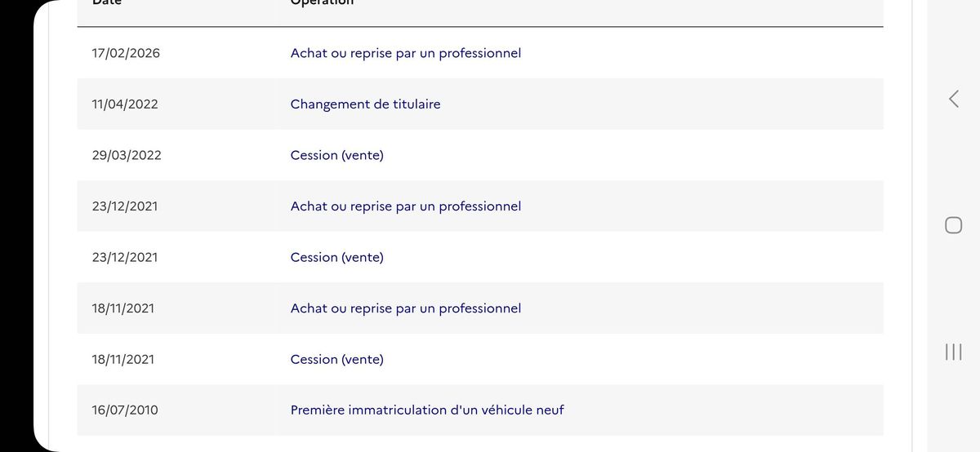Click the 23/12/2021 date beside Achat ou reprise
The height and width of the screenshot is (452, 980).
125,206
